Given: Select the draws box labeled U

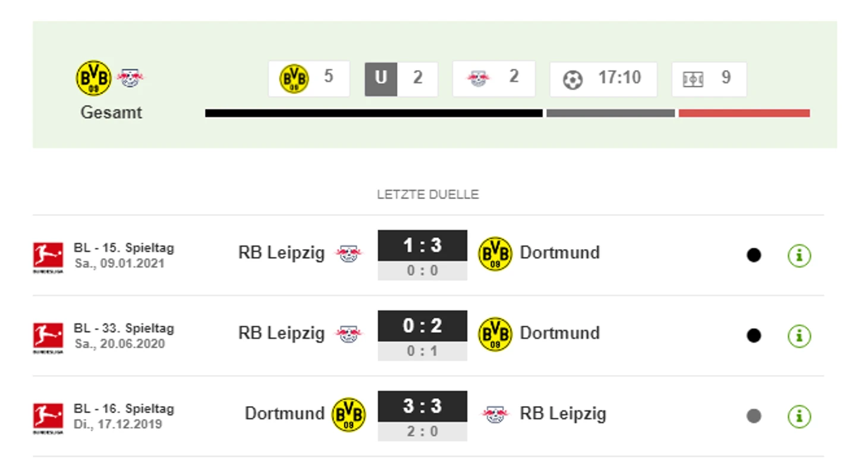Looking at the screenshot, I should [401, 79].
